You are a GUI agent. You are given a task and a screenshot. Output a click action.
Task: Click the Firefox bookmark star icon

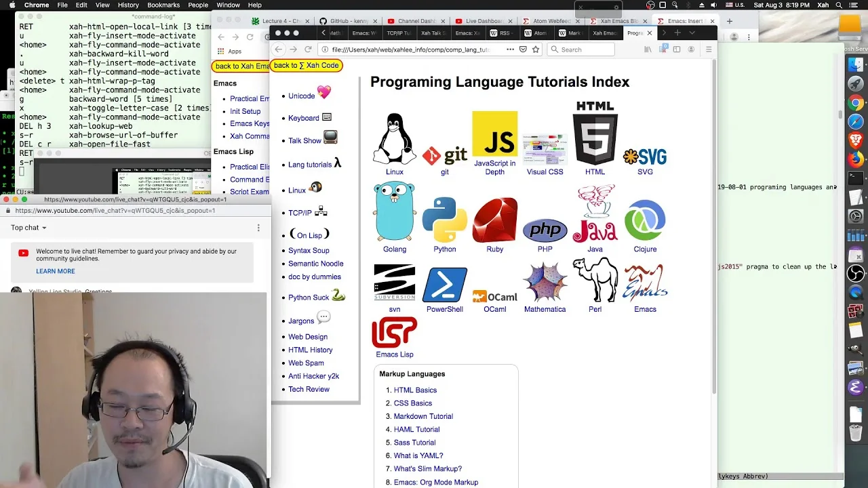536,49
